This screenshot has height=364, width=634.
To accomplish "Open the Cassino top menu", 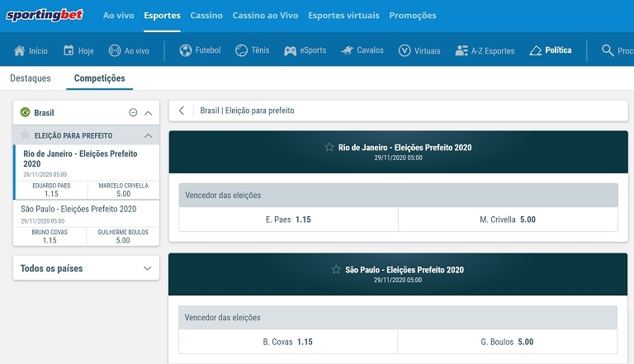I will (x=206, y=16).
